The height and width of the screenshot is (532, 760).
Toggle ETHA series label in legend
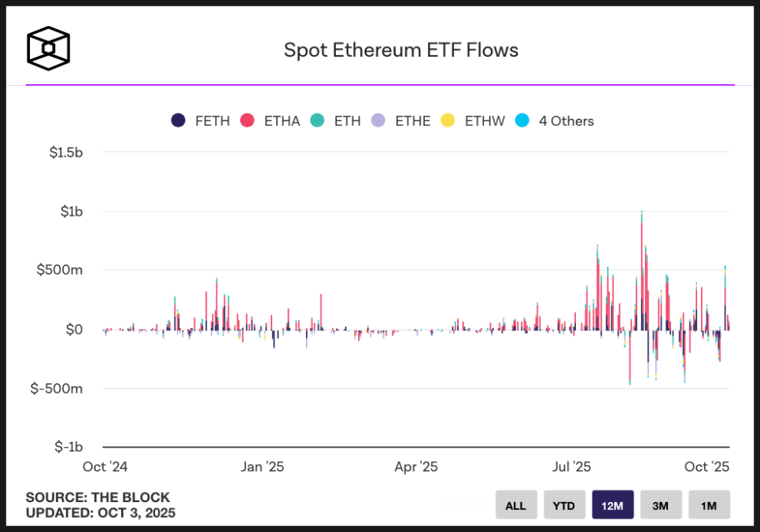coord(282,121)
